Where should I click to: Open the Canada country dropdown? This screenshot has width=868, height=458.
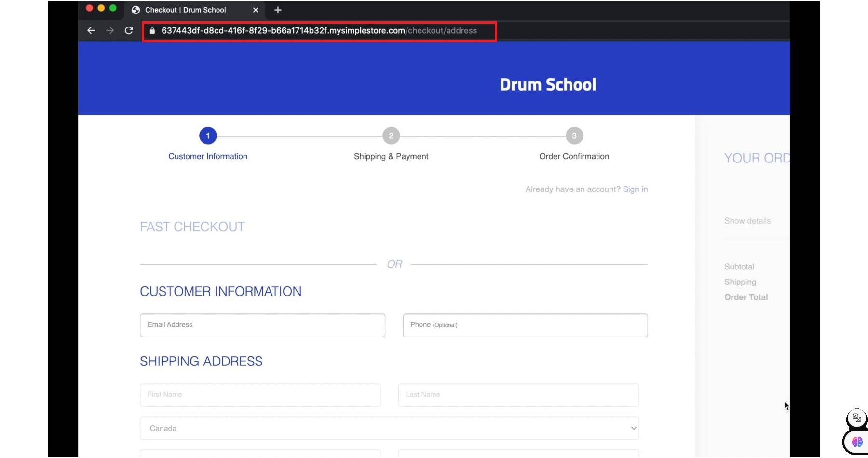389,428
